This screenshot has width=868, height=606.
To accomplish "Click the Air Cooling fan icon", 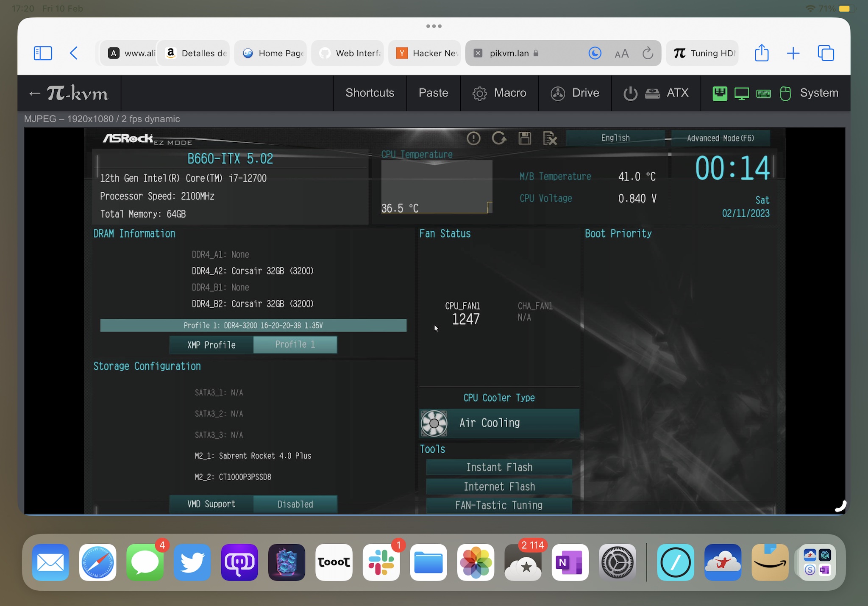I will click(434, 423).
